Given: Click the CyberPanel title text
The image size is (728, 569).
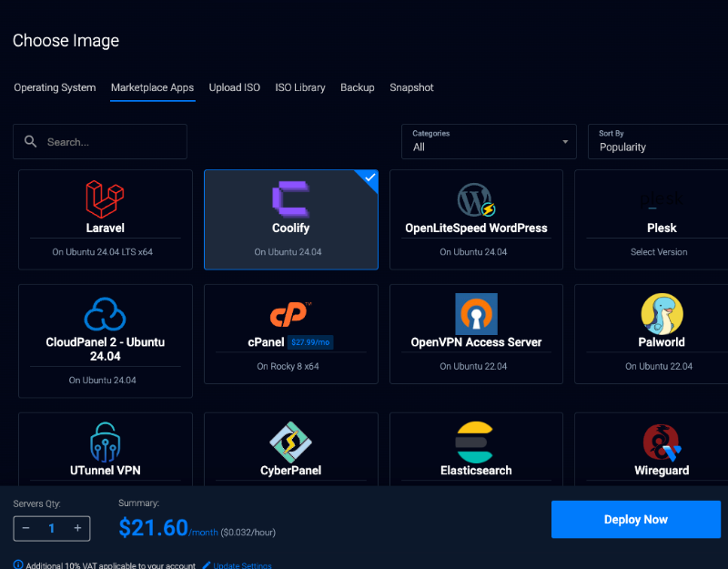Looking at the screenshot, I should click(x=290, y=471).
